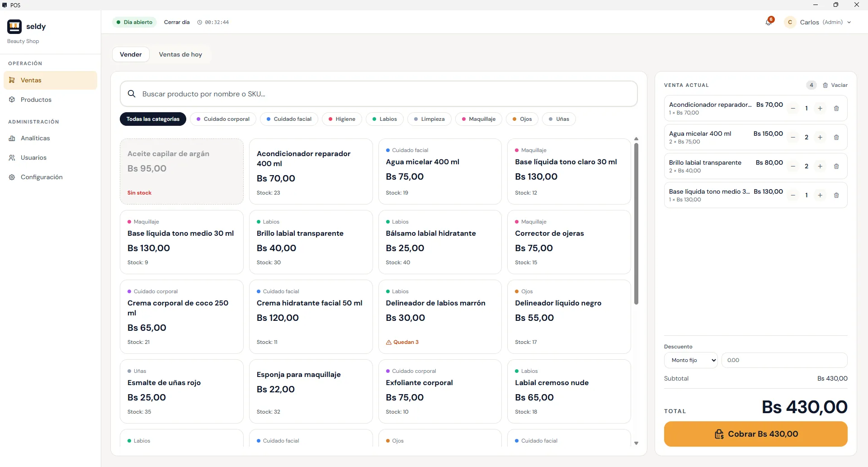Open Configuración settings
Viewport: 868px width, 467px height.
(51, 177)
